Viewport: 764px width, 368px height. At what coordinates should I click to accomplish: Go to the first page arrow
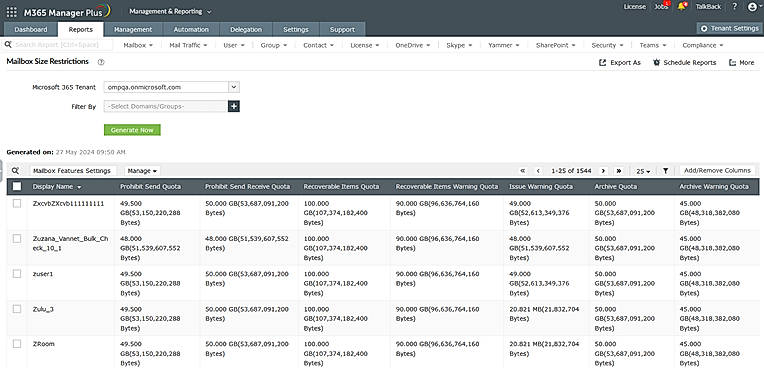coord(523,171)
